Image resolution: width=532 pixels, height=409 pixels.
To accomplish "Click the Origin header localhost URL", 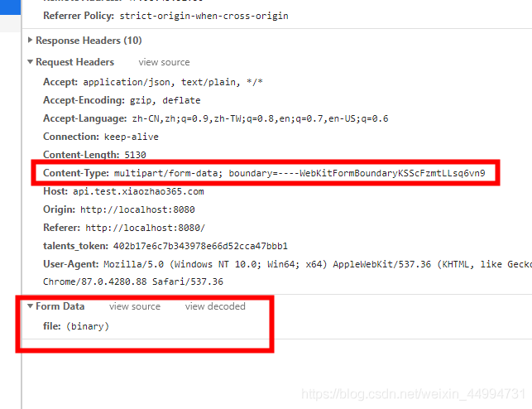I will 137,209.
